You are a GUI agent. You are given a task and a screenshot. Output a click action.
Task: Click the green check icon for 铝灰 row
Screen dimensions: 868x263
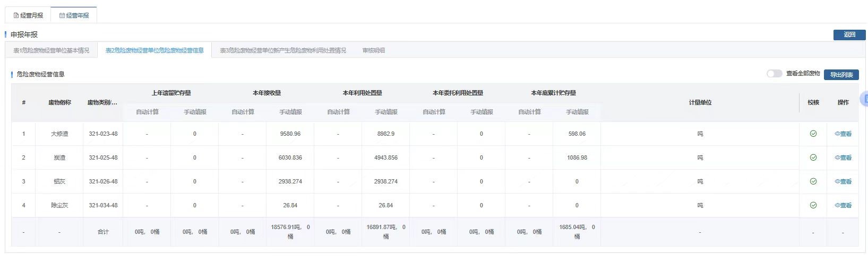(813, 181)
